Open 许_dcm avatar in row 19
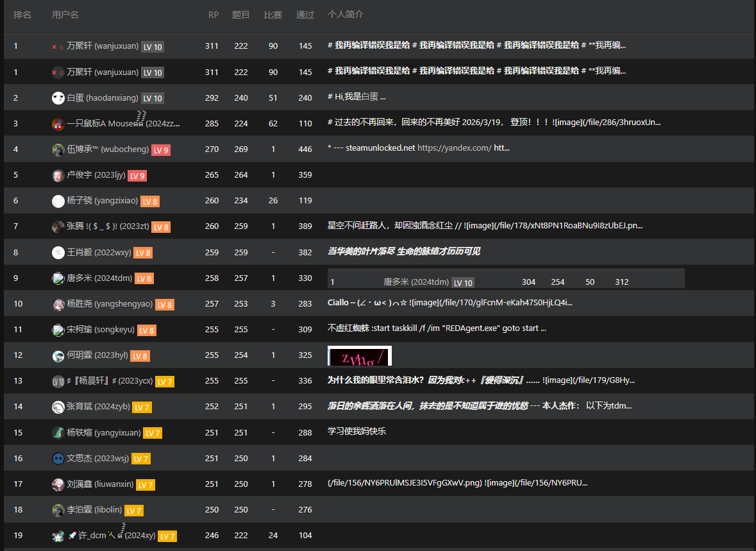This screenshot has height=551, width=756. [x=58, y=536]
